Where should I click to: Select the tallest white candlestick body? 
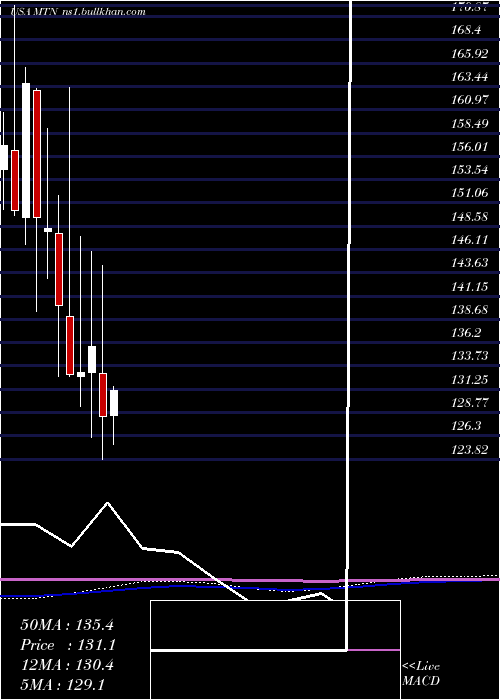[26, 150]
